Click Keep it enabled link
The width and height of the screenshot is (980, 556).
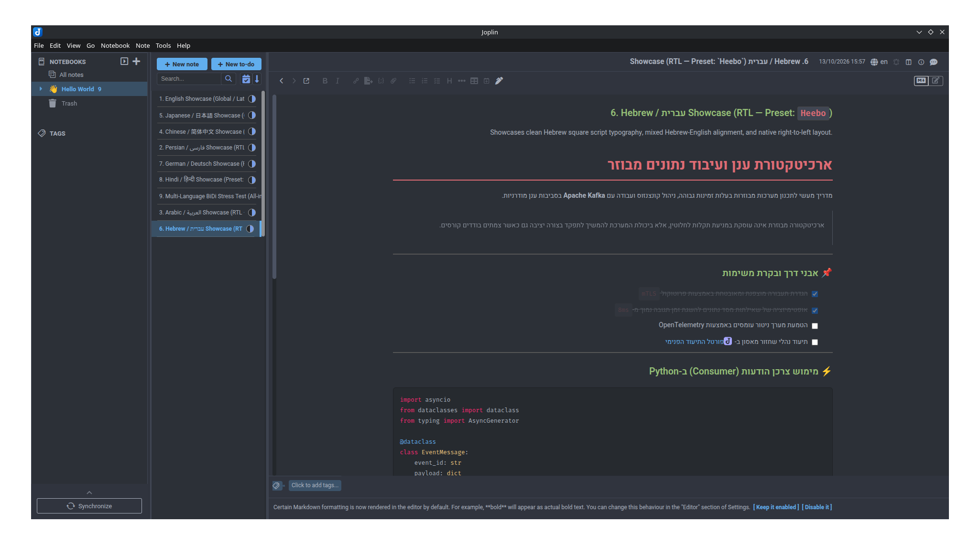tap(776, 508)
